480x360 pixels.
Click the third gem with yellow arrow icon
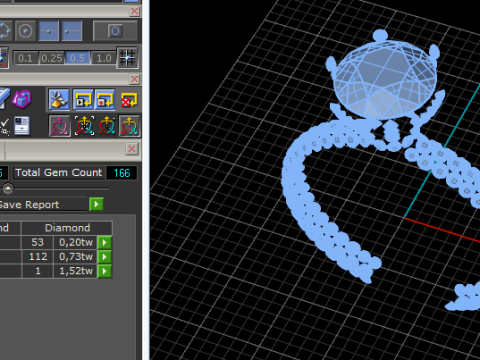107,126
